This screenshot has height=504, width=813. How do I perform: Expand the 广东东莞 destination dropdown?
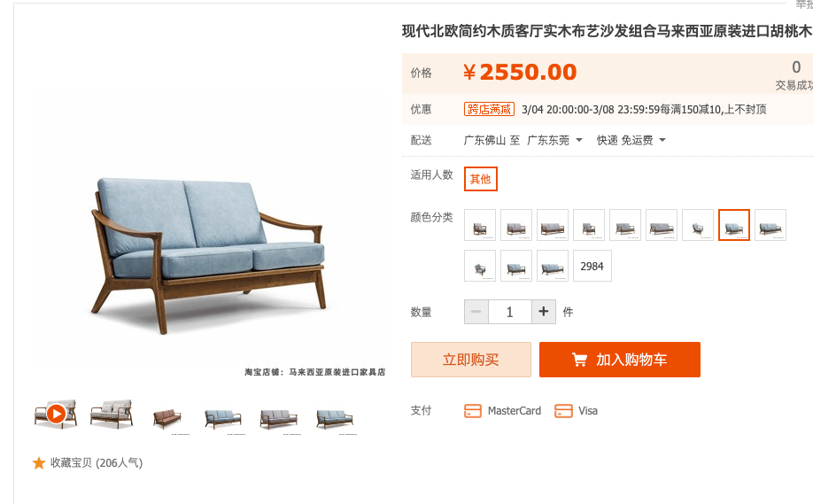point(579,140)
